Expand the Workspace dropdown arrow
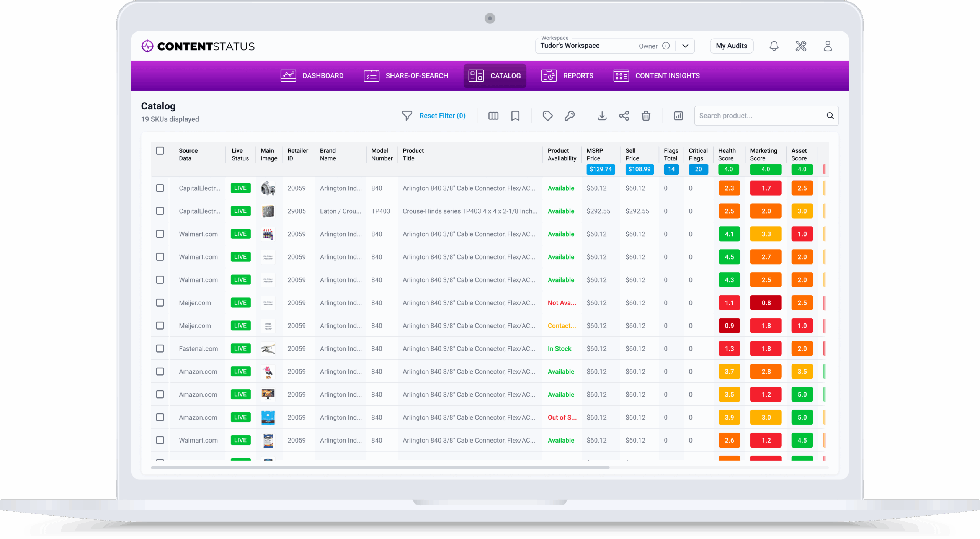Image resolution: width=980 pixels, height=539 pixels. (685, 46)
